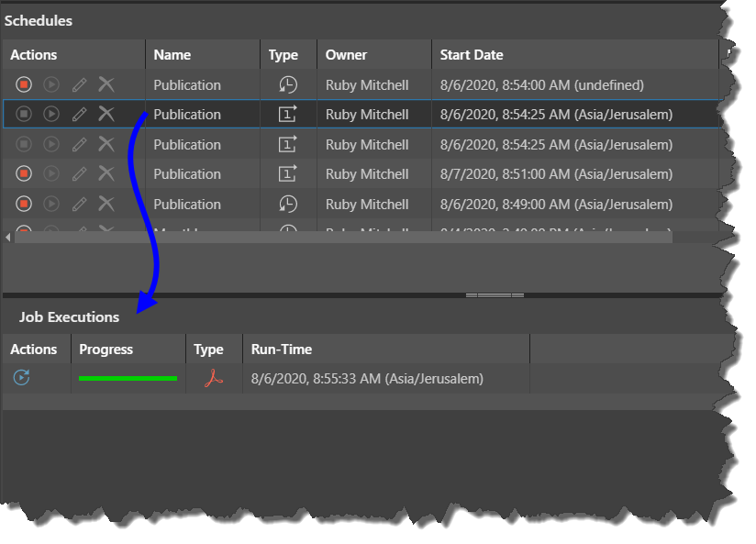This screenshot has height=544, width=756.
Task: Delete the first Publication schedule (undefined timezone)
Action: (106, 84)
